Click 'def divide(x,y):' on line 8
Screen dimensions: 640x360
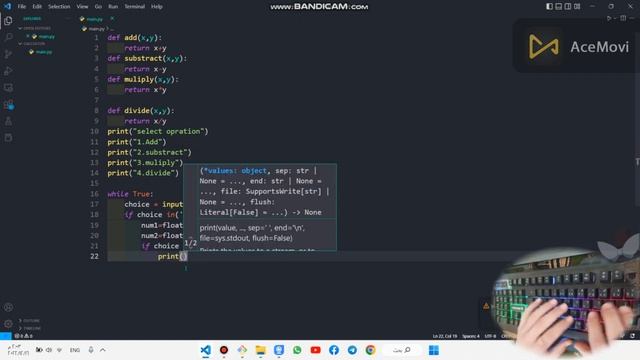coord(141,111)
